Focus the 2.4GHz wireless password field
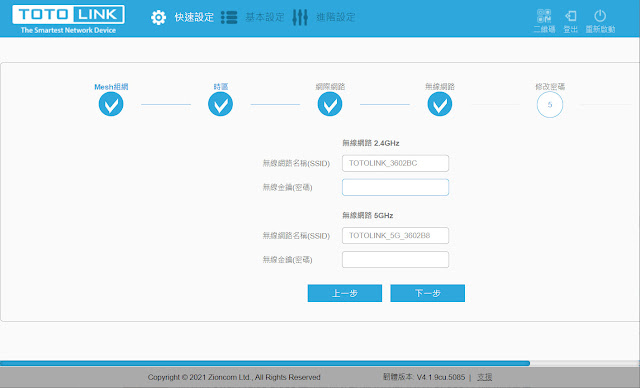The height and width of the screenshot is (388, 640). click(x=396, y=187)
